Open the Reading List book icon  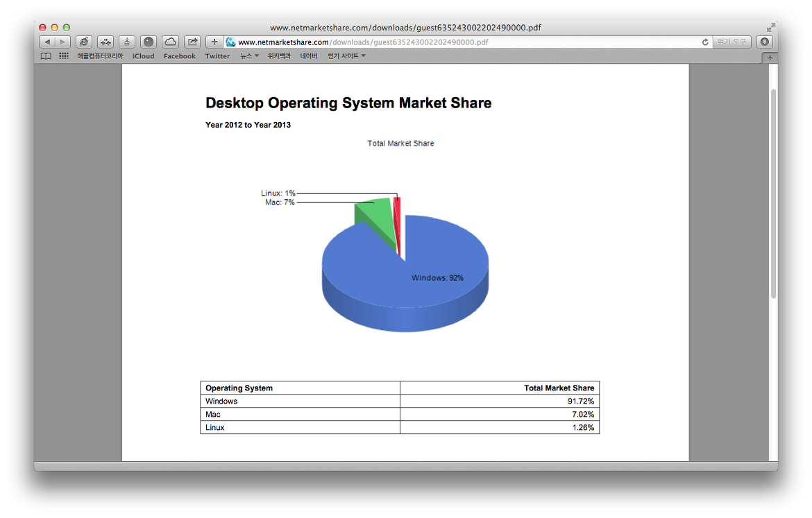(x=46, y=56)
